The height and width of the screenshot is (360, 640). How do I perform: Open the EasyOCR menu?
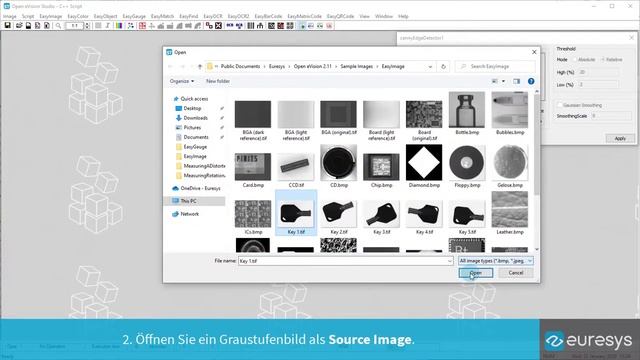point(213,16)
